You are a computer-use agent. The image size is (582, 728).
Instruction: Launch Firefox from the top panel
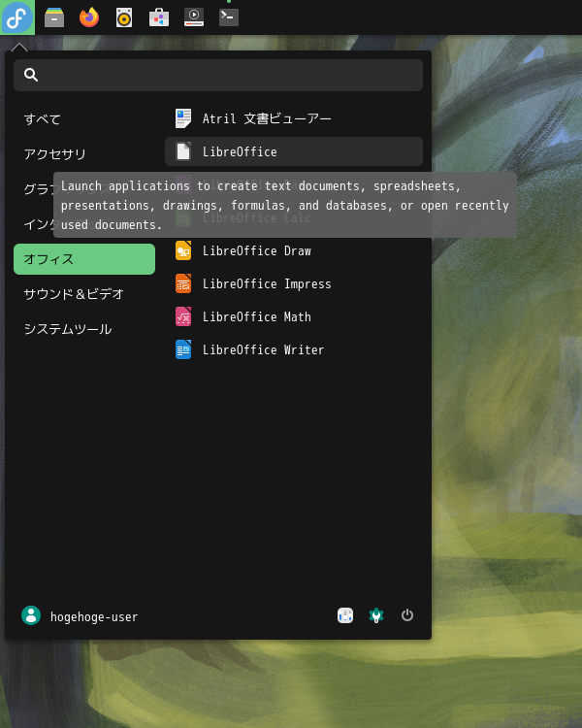pyautogui.click(x=89, y=17)
